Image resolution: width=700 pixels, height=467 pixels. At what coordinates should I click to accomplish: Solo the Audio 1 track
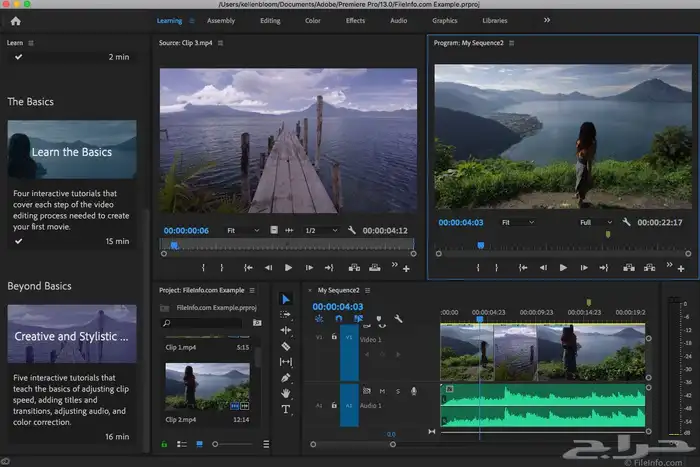pos(398,391)
